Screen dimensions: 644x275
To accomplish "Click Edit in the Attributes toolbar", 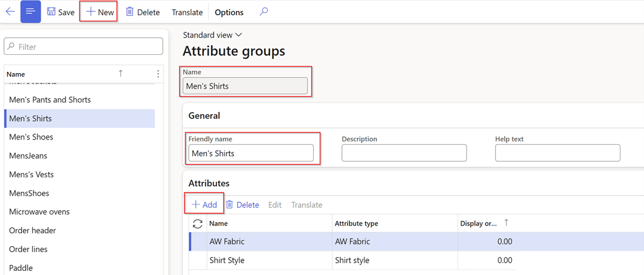I will point(275,205).
